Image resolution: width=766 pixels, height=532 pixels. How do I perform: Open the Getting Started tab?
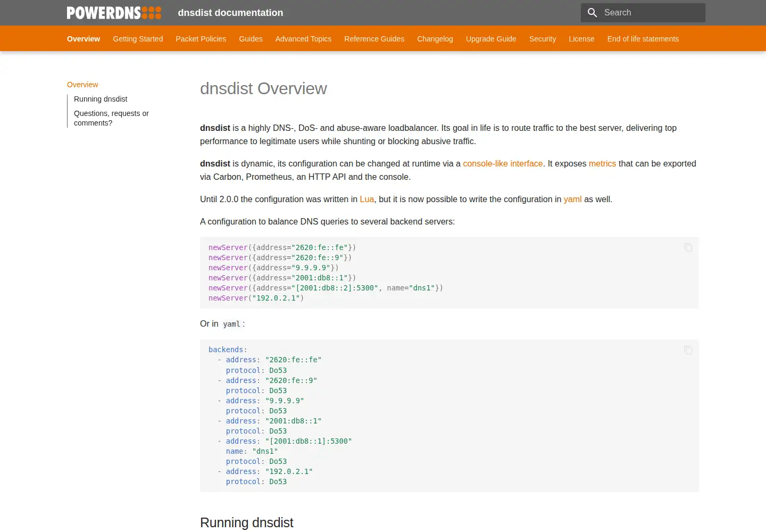click(138, 39)
